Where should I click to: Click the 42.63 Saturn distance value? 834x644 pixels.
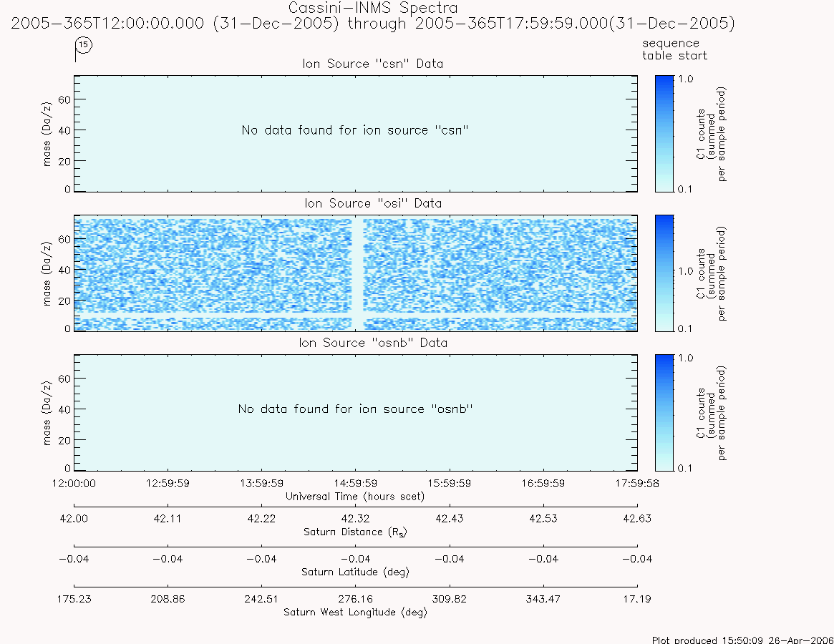[637, 519]
